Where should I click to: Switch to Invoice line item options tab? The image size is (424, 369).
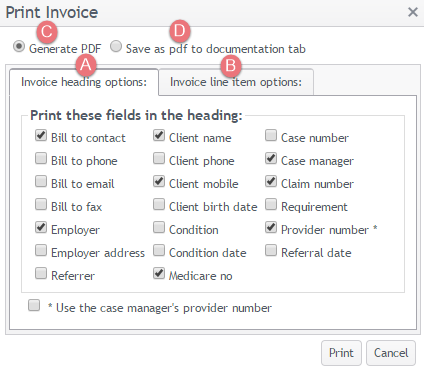click(x=236, y=82)
